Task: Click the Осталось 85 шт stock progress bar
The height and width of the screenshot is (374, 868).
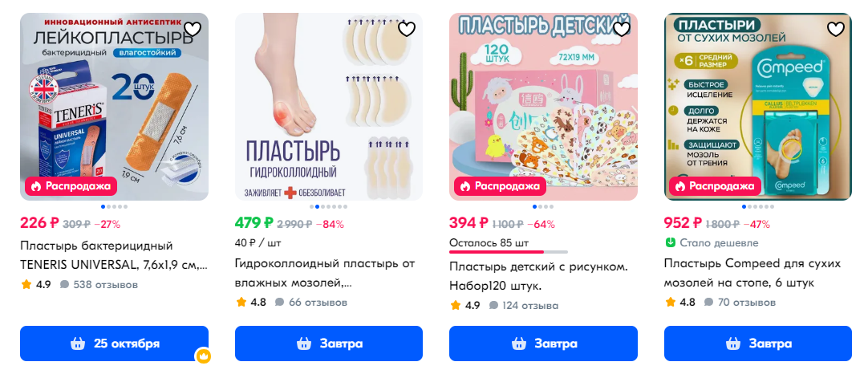Action: (x=508, y=252)
